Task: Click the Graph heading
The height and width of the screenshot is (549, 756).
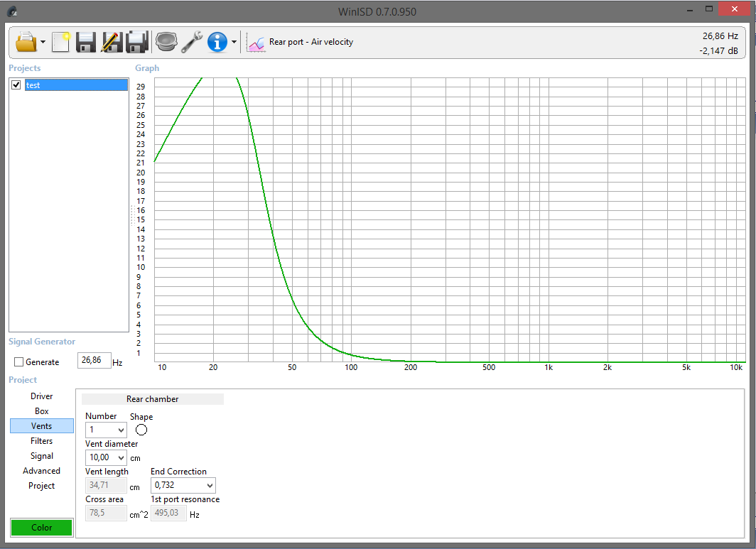Action: pyautogui.click(x=147, y=68)
